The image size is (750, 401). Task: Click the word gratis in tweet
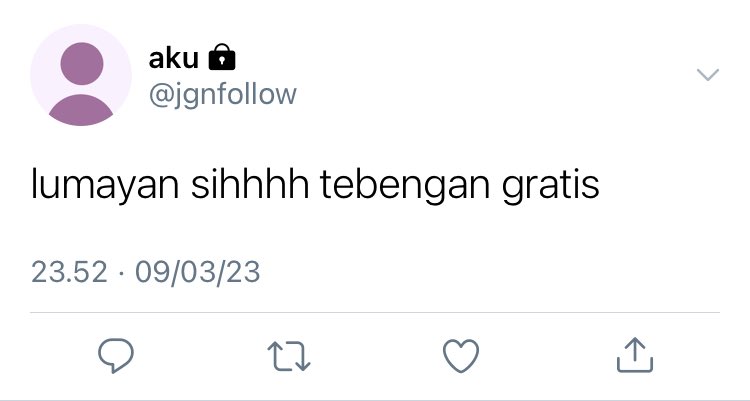(551, 186)
